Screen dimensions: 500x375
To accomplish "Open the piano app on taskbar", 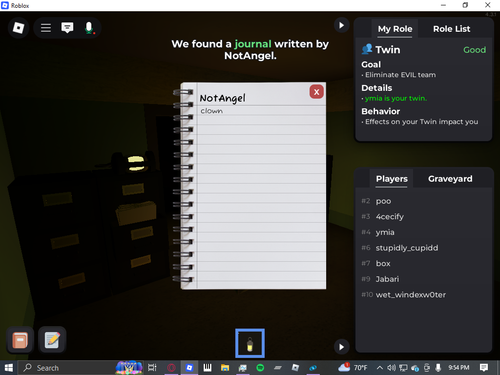I will 207,368.
